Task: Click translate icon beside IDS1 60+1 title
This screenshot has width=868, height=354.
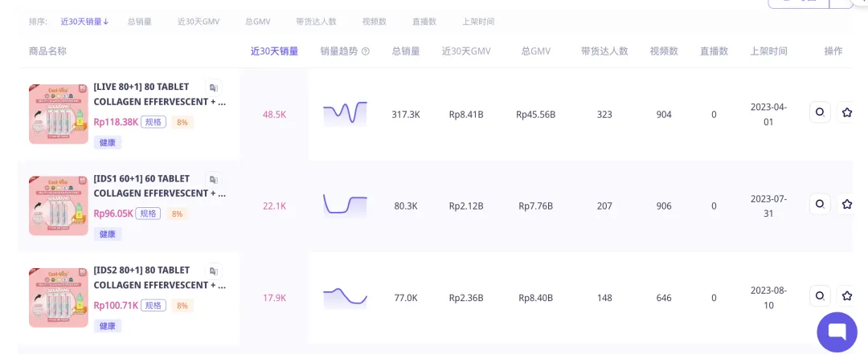Action: (213, 179)
